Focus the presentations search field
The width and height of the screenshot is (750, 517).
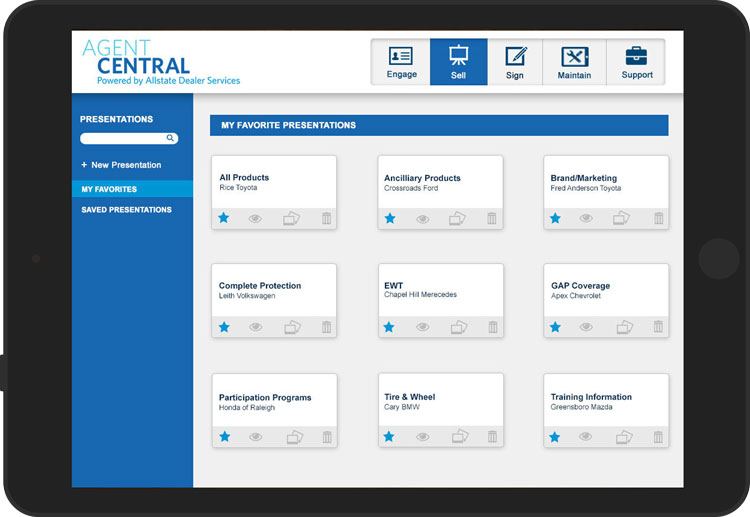129,138
